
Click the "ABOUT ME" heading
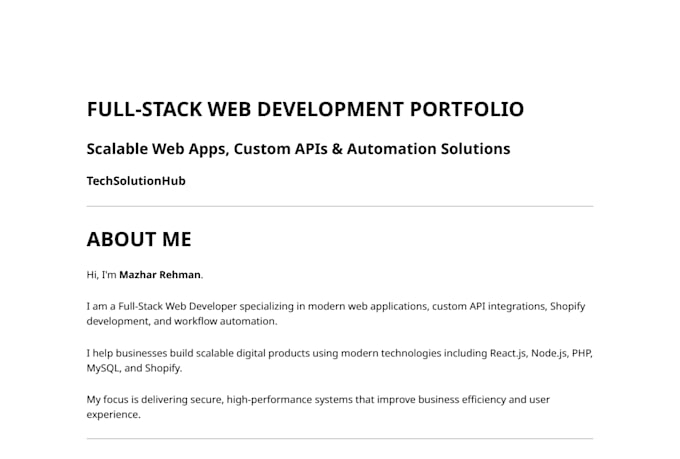pyautogui.click(x=139, y=239)
